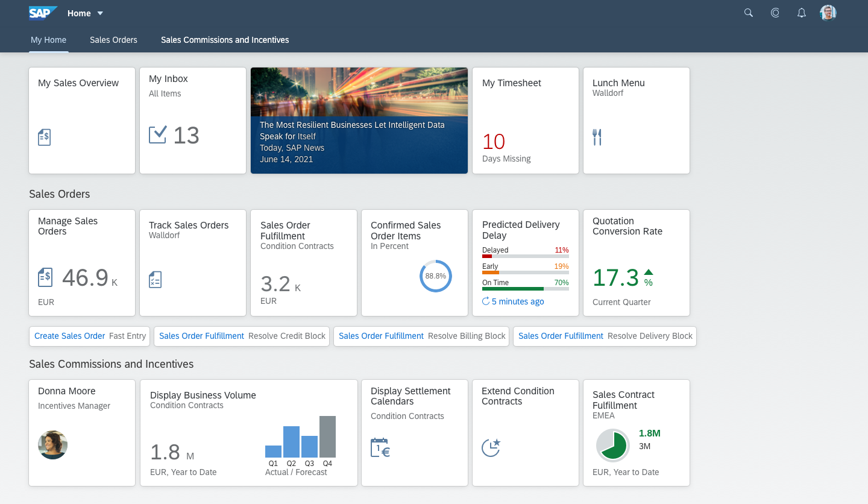Image resolution: width=868 pixels, height=504 pixels.
Task: Open the user profile avatar
Action: [x=828, y=13]
